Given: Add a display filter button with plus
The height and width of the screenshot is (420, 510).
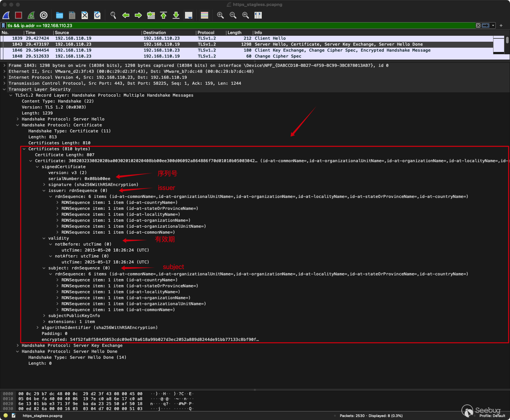Looking at the screenshot, I should click(x=501, y=25).
